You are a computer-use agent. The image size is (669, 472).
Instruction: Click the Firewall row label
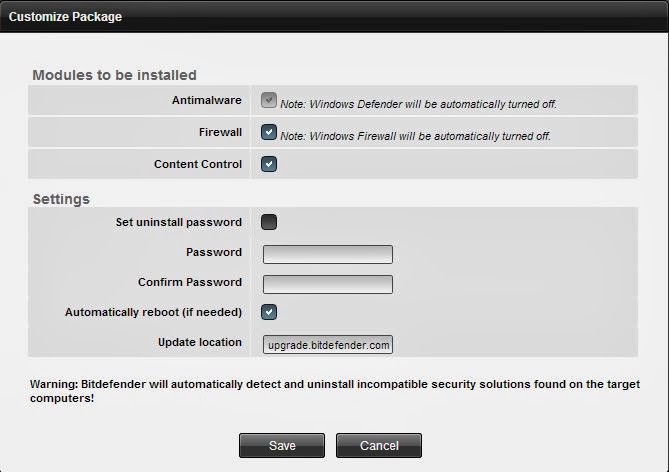click(220, 132)
